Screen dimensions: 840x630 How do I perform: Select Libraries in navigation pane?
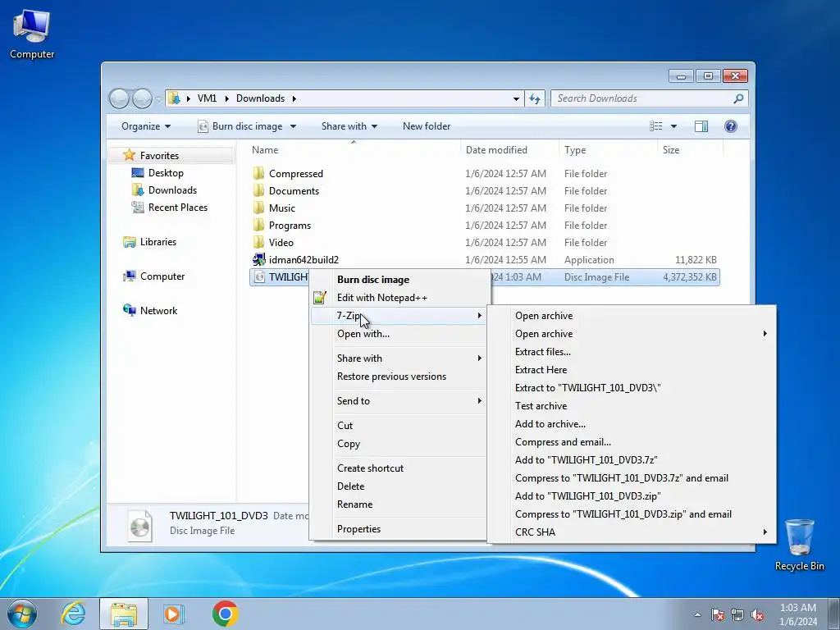coord(158,242)
